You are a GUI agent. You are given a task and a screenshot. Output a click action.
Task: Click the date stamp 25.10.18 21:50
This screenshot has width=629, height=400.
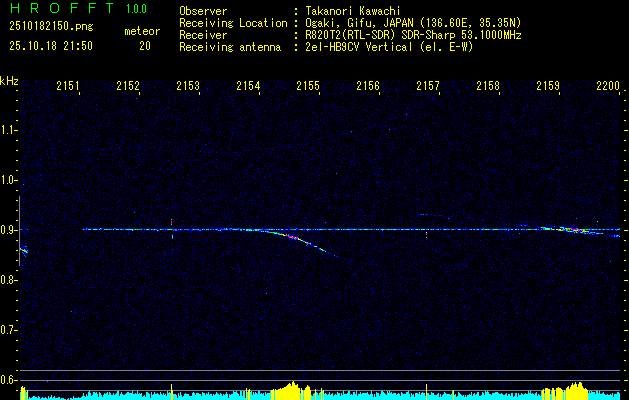pos(50,46)
